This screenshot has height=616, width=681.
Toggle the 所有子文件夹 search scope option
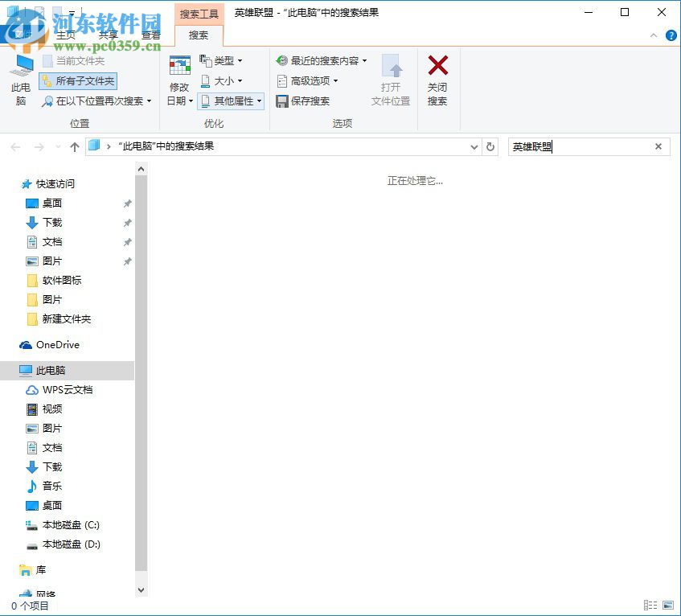point(77,80)
